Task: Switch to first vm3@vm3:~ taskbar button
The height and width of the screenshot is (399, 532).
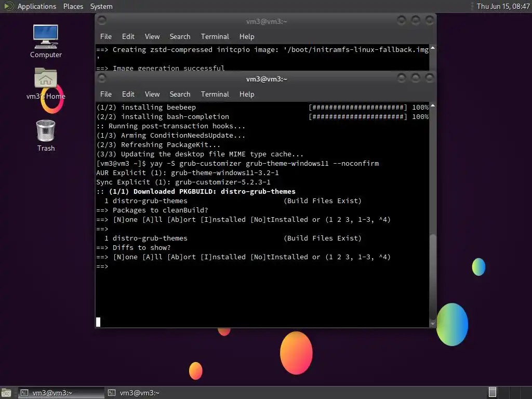Action: 61,393
